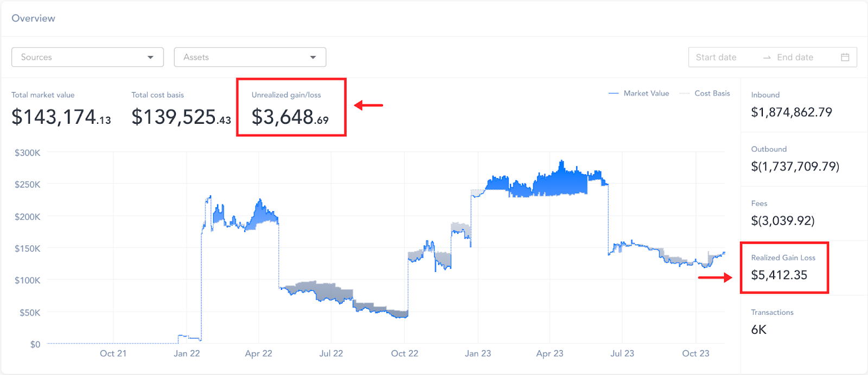Click the Sources dropdown arrow
Screen dimensions: 868x375
(150, 58)
